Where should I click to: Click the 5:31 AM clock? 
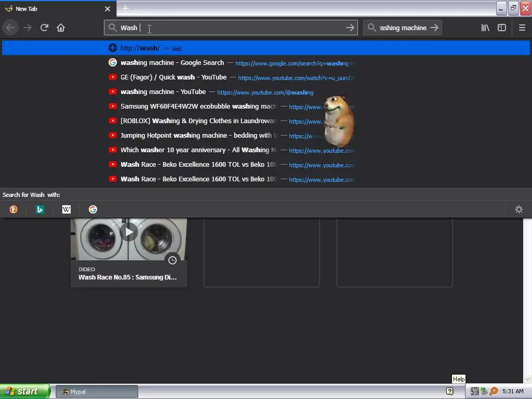(x=513, y=392)
